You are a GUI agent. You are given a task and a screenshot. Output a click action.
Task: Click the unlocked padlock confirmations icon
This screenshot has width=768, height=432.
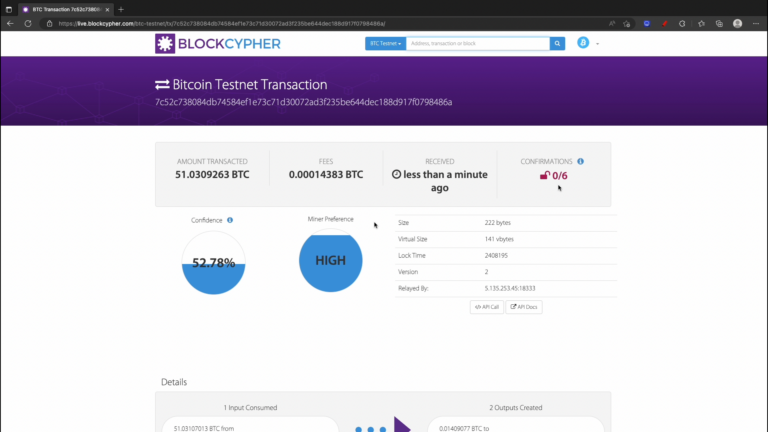(545, 175)
